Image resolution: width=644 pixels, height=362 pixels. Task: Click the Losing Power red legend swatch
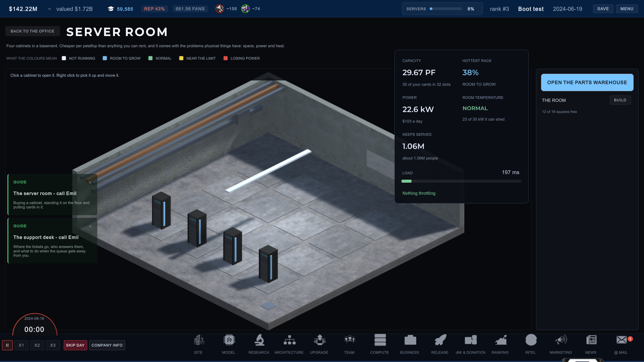click(x=226, y=58)
